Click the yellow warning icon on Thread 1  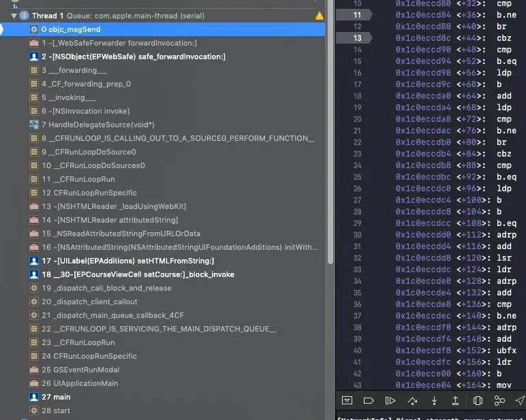[320, 16]
